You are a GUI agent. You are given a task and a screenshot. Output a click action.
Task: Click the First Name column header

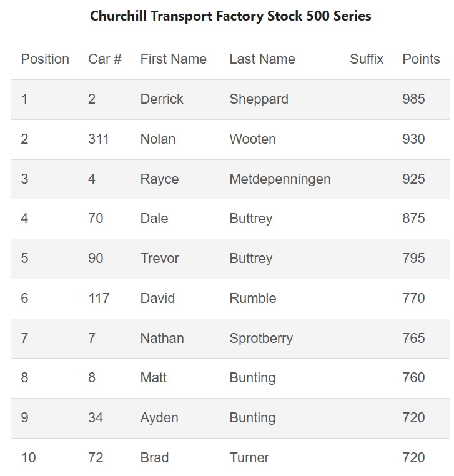point(173,59)
